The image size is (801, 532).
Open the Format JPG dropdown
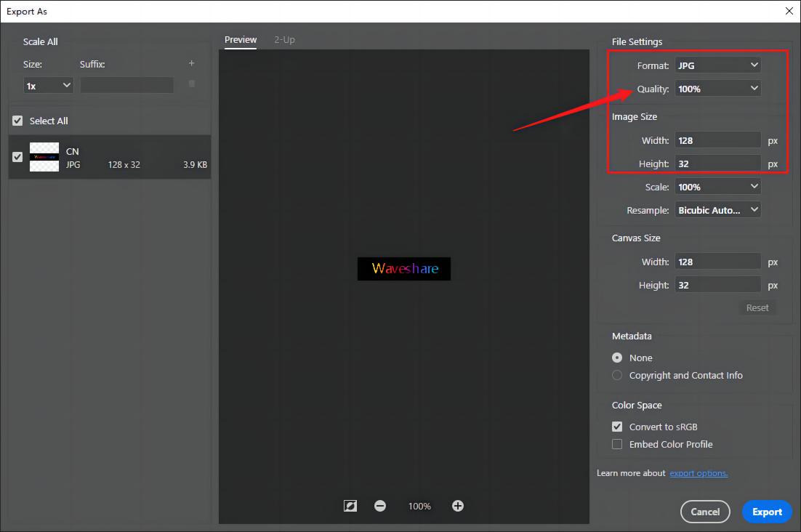717,65
